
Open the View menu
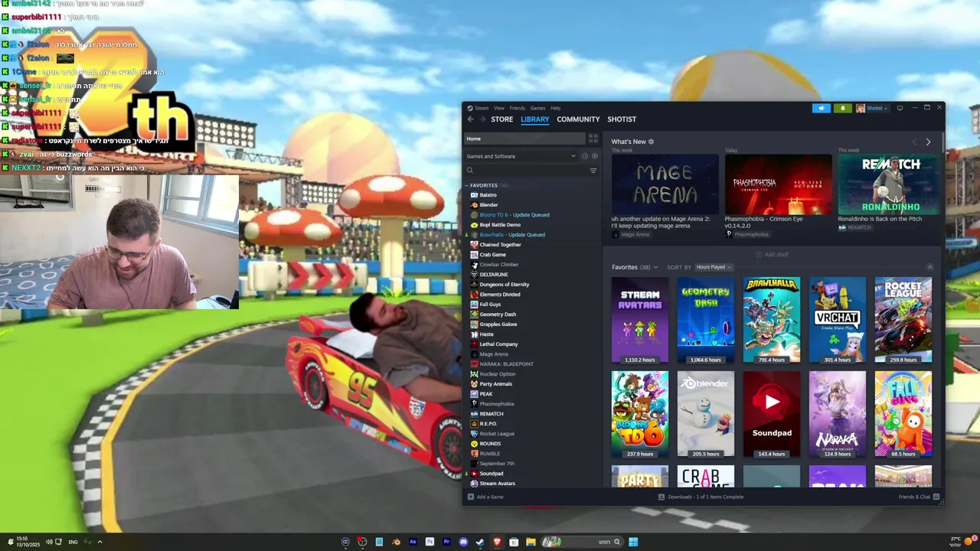pos(499,108)
